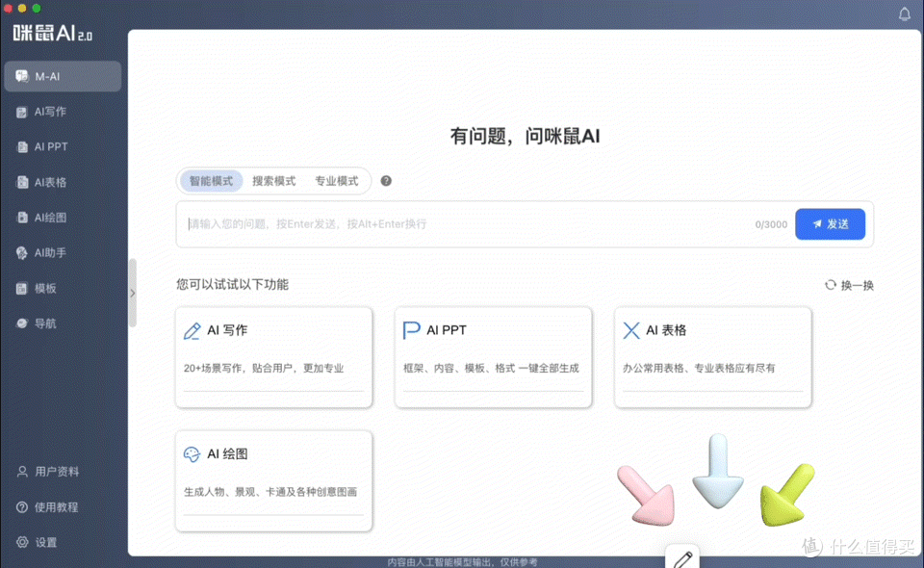Open AI绘图 in the sidebar
Viewport: 924px width, 568px height.
coord(63,218)
